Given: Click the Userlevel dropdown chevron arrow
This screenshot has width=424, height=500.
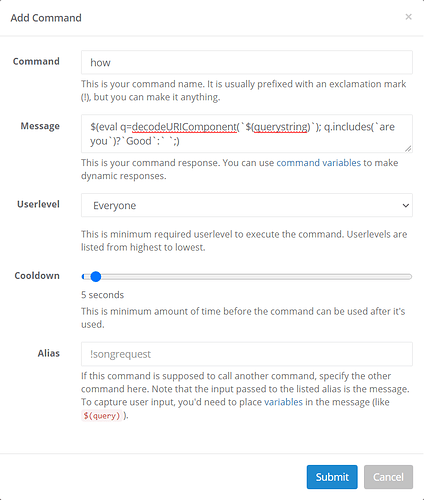Looking at the screenshot, I should tap(405, 205).
